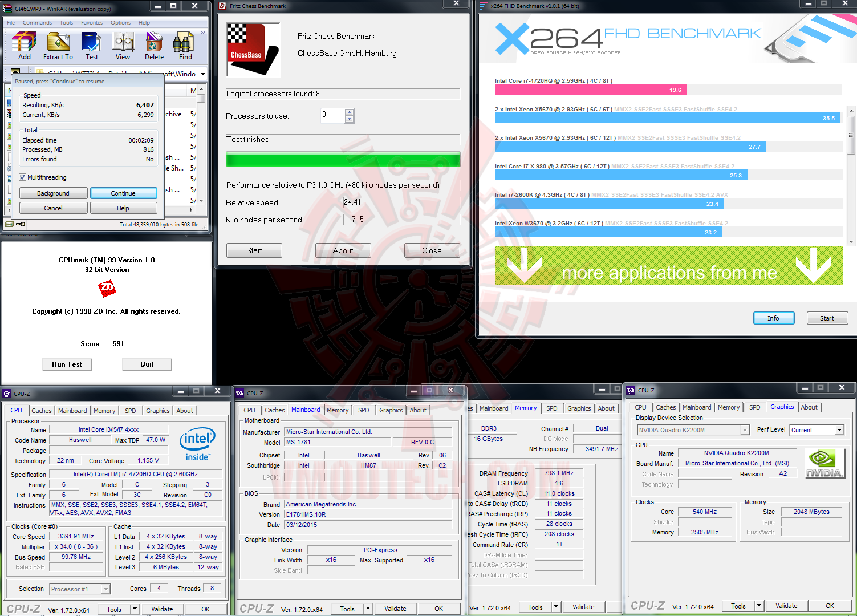Image resolution: width=857 pixels, height=616 pixels.
Task: Click x264 FHD Benchmark title bar icon
Action: click(483, 6)
